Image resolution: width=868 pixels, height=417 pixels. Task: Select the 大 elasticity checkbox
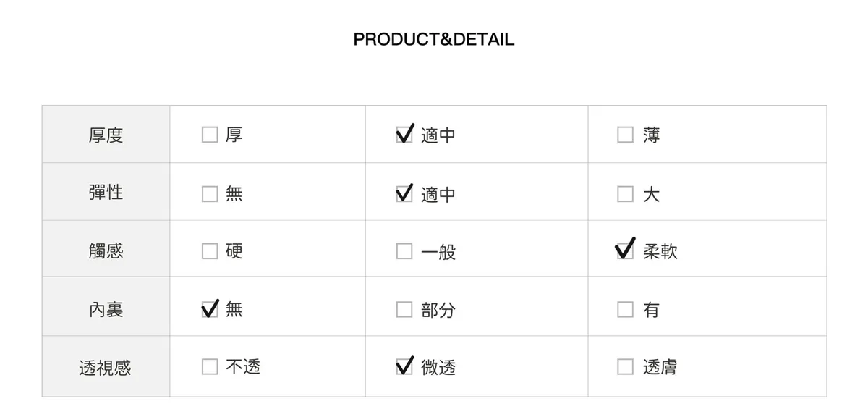point(625,194)
